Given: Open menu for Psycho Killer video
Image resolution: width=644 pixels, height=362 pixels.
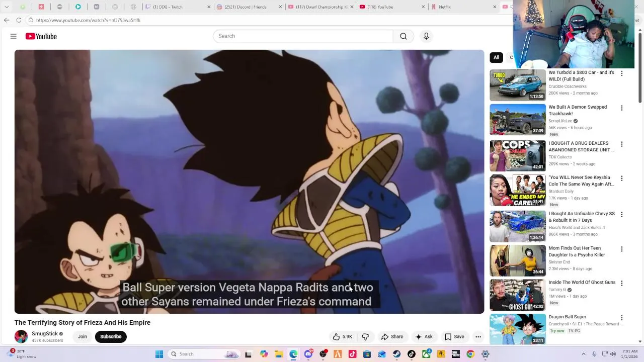Looking at the screenshot, I should pyautogui.click(x=622, y=249).
